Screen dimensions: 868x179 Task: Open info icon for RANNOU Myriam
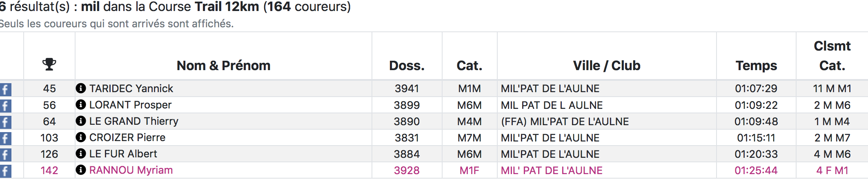(81, 170)
